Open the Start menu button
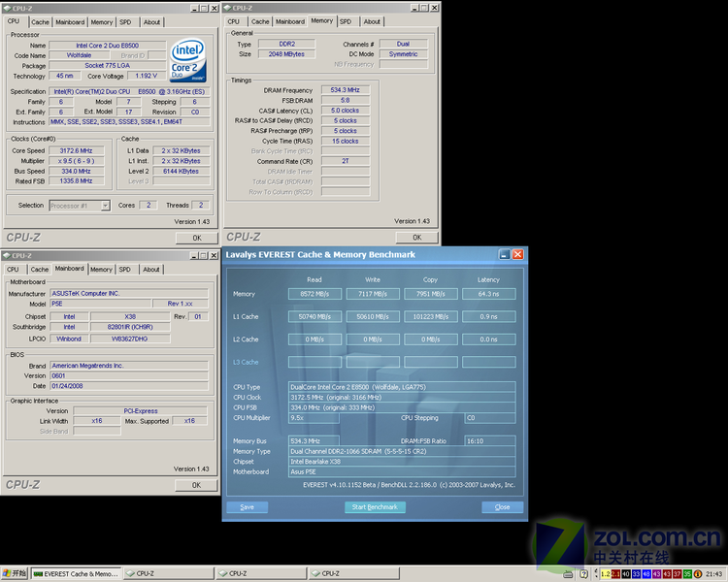This screenshot has height=582, width=728. 15,573
